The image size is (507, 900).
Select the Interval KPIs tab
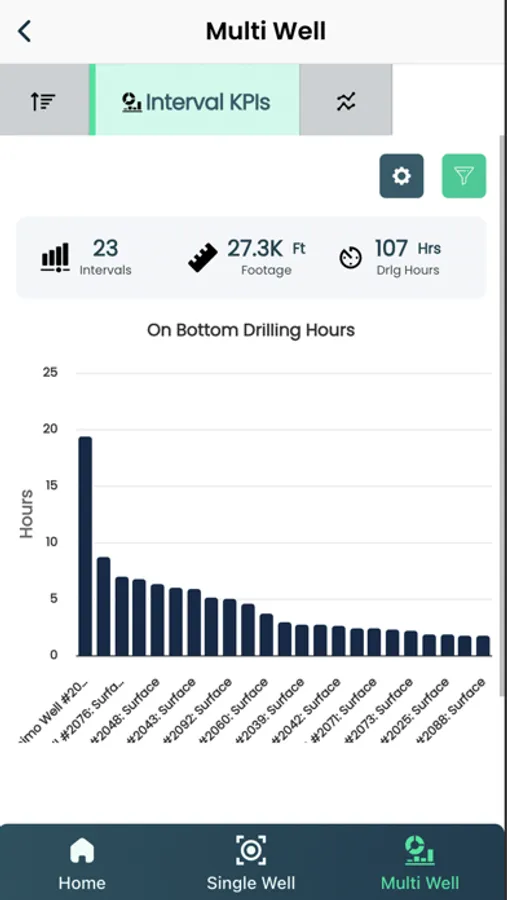(195, 101)
